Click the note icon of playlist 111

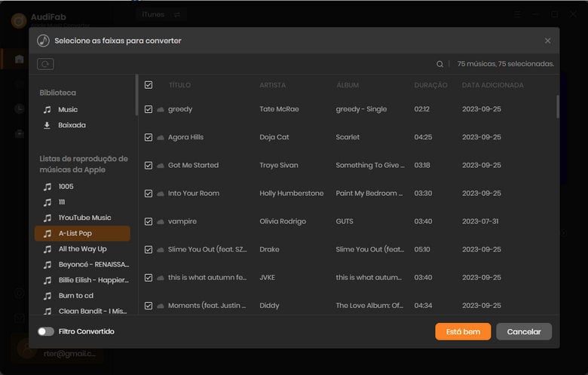tap(47, 203)
